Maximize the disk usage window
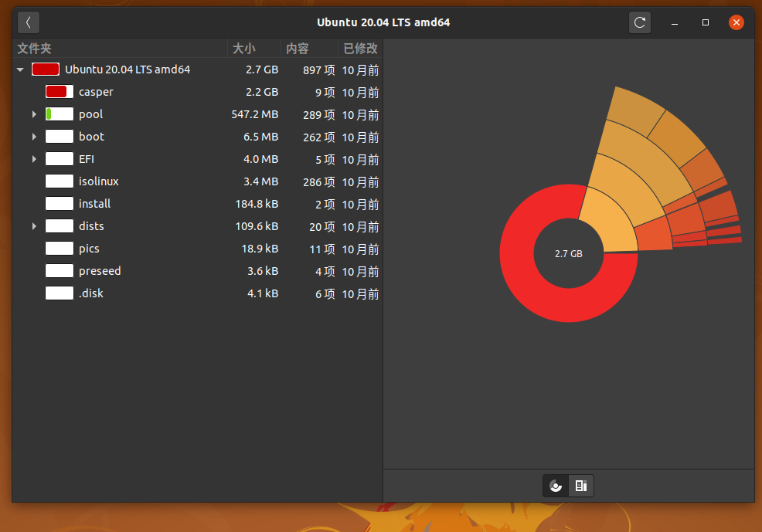Image resolution: width=762 pixels, height=532 pixels. point(706,22)
